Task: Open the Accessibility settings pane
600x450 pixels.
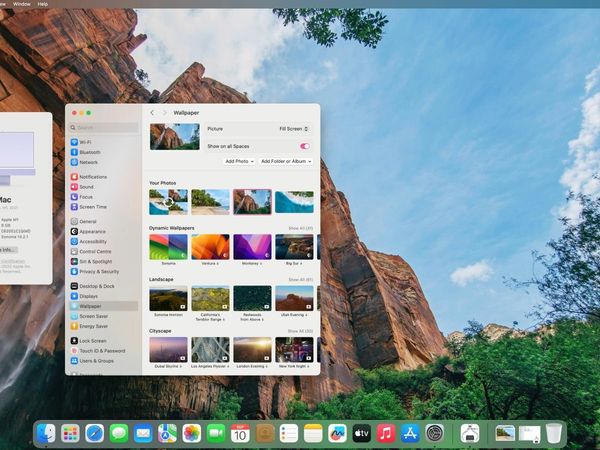Action: [88, 241]
